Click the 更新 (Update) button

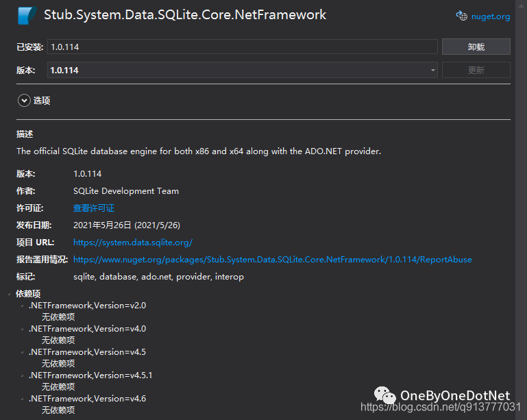(476, 70)
